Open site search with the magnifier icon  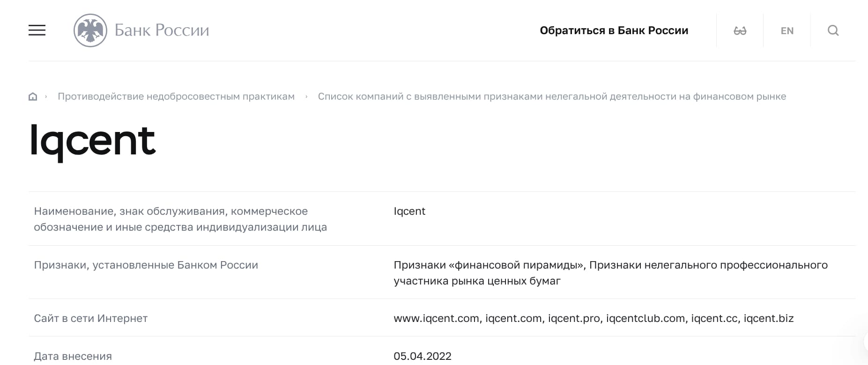[833, 30]
